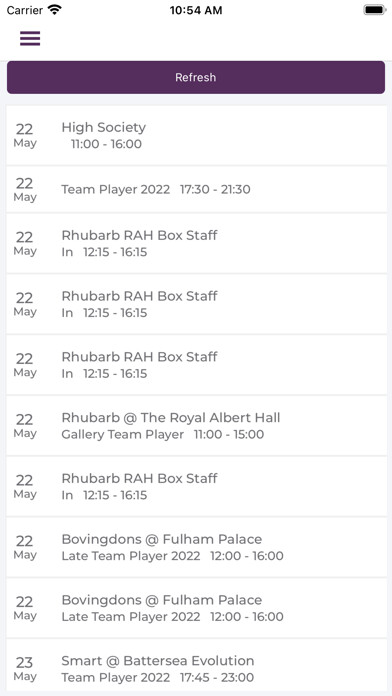Viewport: 392px width, 696px height.
Task: Tap the Carrier label in status bar
Action: pyautogui.click(x=25, y=10)
